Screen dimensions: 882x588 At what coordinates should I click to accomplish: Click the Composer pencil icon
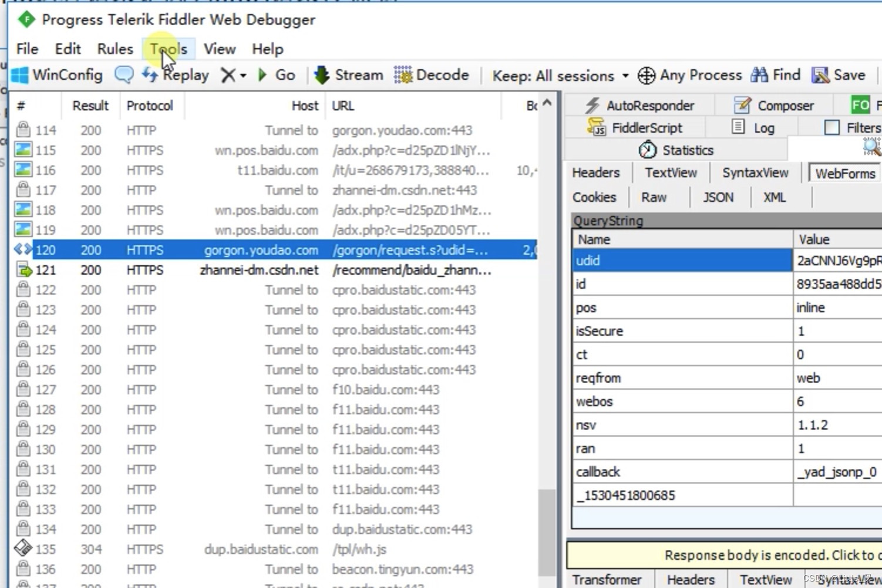coord(742,106)
